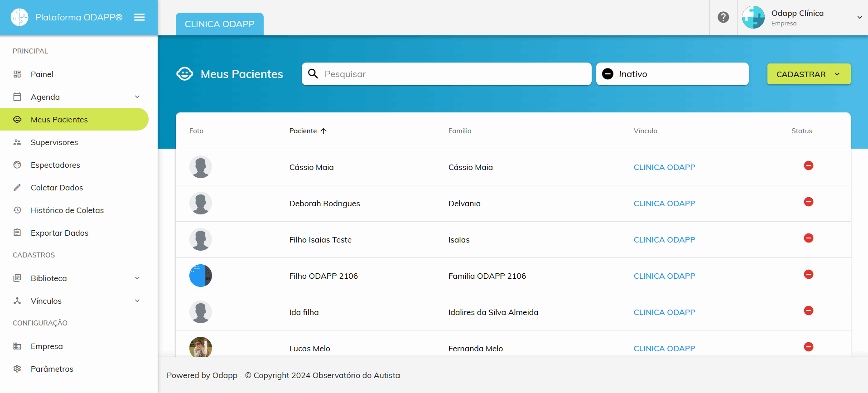Click Lucas Melo's photo thumbnail
Viewport: 868px width, 393px height.
(201, 347)
